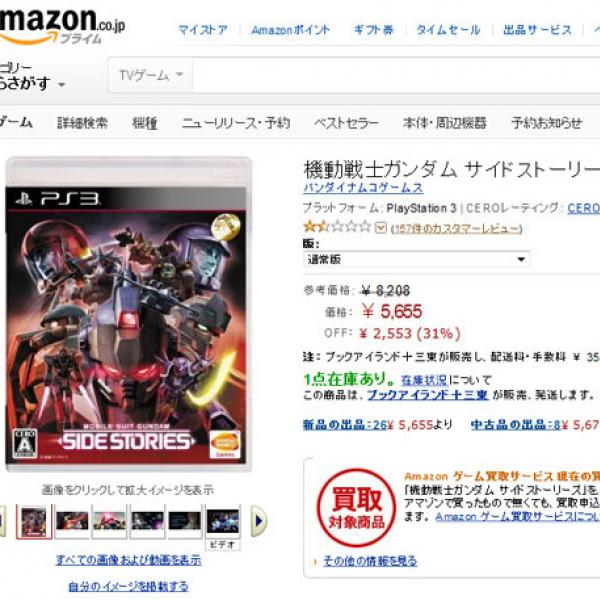
Task: Expand the 通常版 edition dropdown
Action: point(416,259)
